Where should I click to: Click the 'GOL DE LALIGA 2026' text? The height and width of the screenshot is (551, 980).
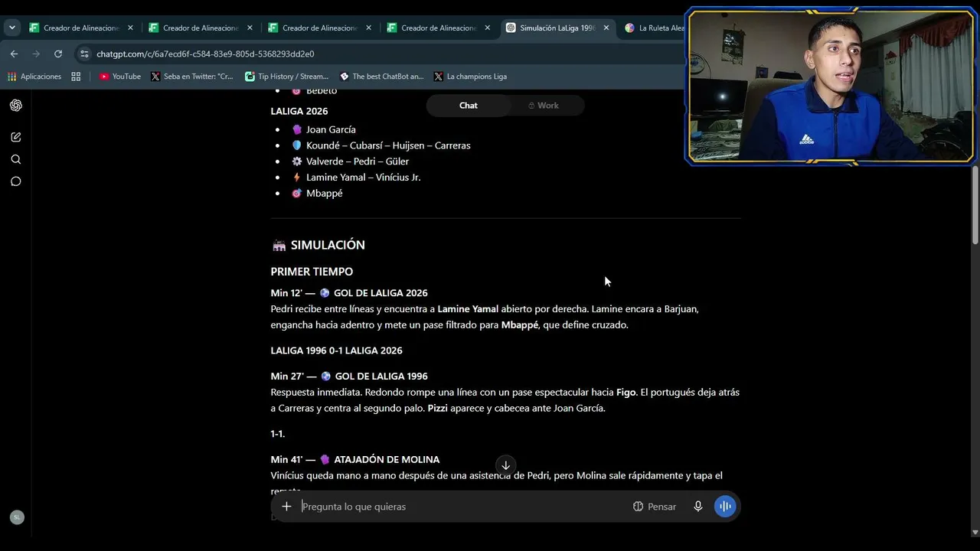point(381,293)
